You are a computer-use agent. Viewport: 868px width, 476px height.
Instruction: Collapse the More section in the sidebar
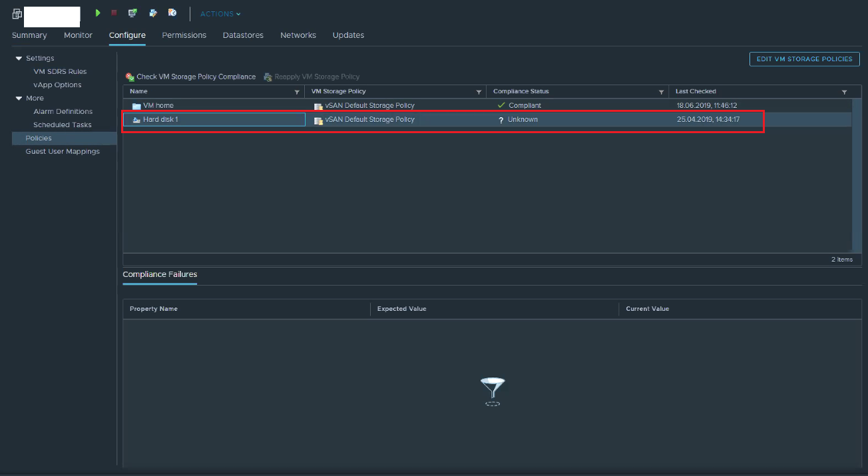(18, 98)
